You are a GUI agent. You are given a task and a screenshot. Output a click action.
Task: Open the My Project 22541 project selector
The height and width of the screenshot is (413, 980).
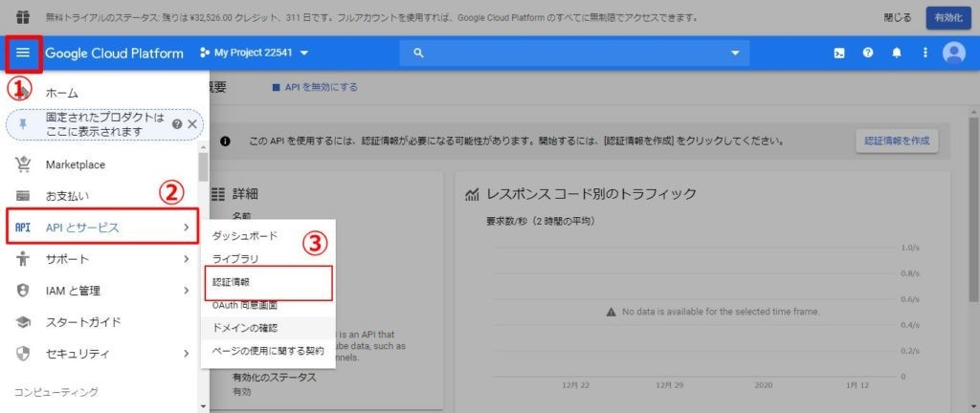click(255, 54)
